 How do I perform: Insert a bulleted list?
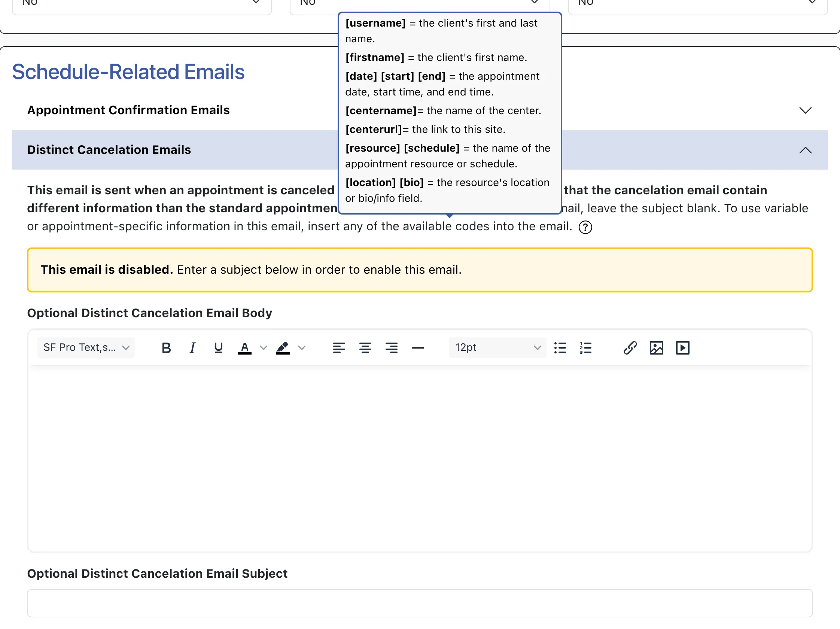click(x=560, y=347)
